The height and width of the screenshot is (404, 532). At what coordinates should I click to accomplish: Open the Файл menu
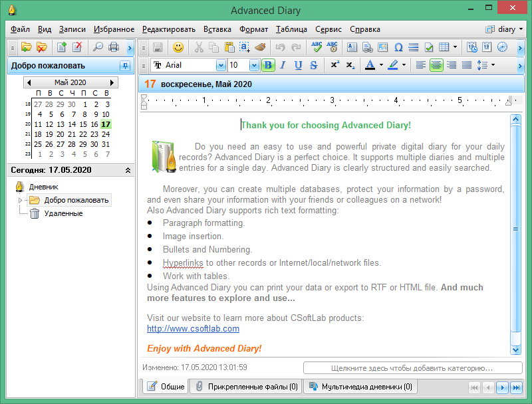20,29
